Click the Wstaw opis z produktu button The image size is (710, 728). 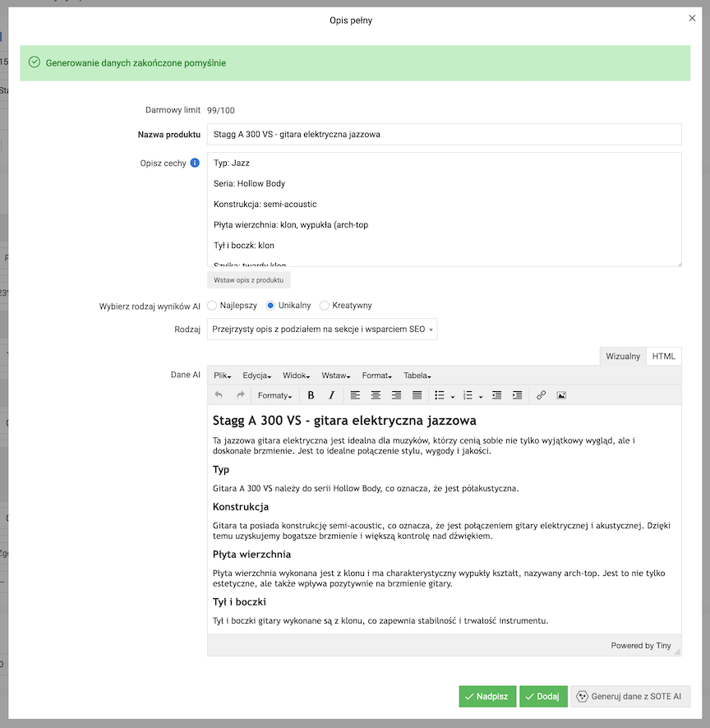tap(248, 280)
